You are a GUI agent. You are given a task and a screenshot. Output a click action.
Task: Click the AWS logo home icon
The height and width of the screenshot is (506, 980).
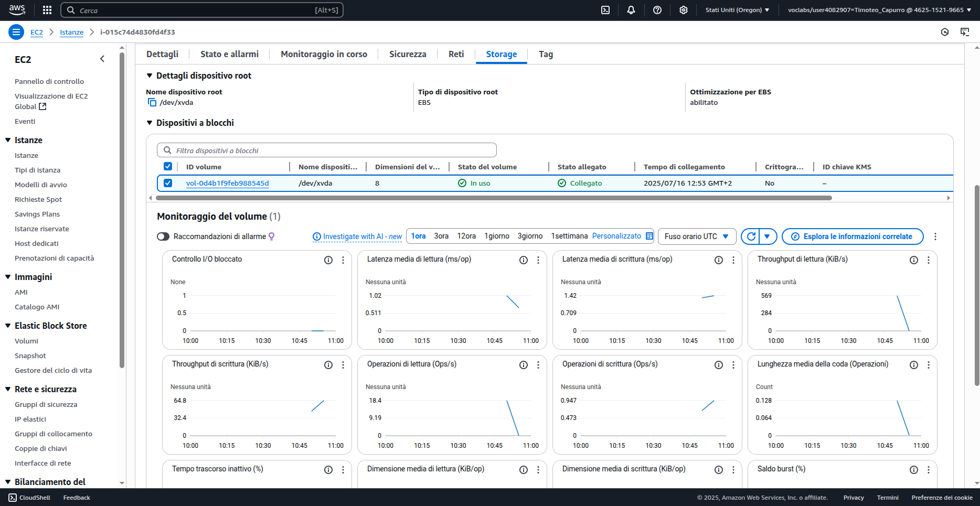(17, 10)
